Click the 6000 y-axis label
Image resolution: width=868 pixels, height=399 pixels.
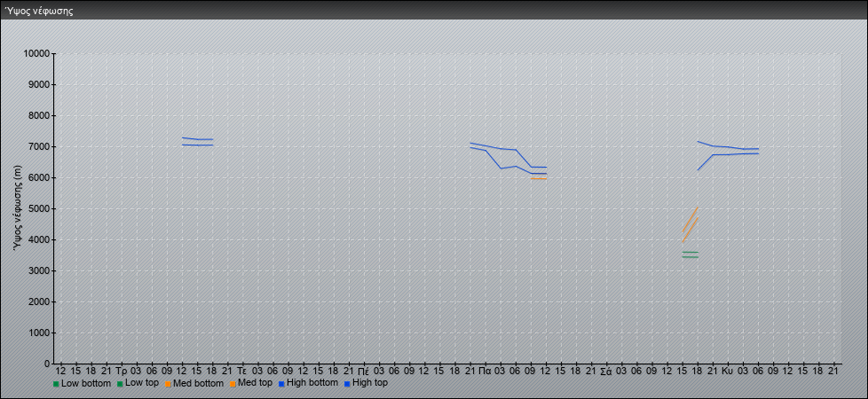pyautogui.click(x=39, y=177)
